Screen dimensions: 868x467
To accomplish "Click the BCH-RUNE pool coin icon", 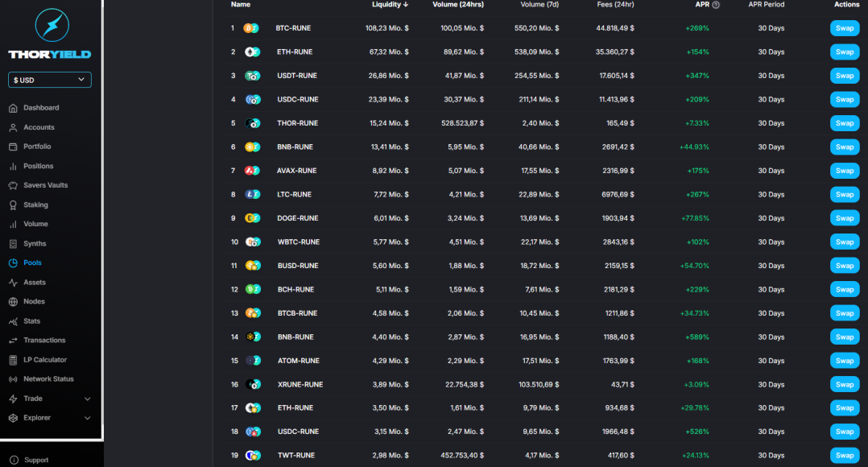I will point(253,289).
